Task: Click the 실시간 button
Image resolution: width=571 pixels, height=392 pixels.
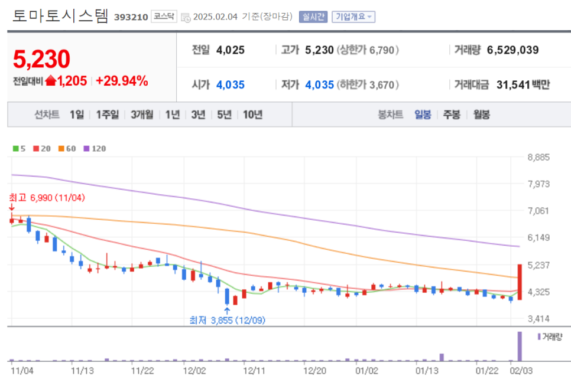Action: click(x=313, y=17)
